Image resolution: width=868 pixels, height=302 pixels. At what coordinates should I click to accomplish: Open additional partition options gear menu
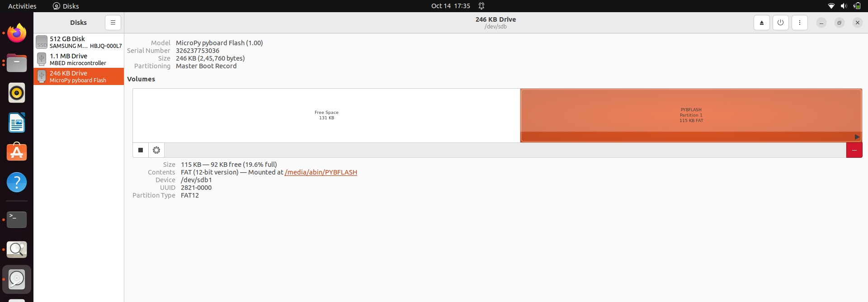(156, 150)
